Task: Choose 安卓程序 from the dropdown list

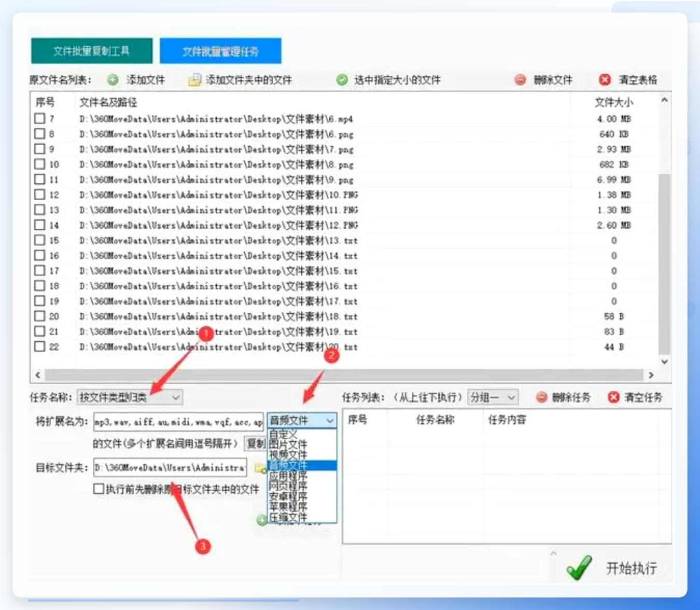Action: (302, 496)
